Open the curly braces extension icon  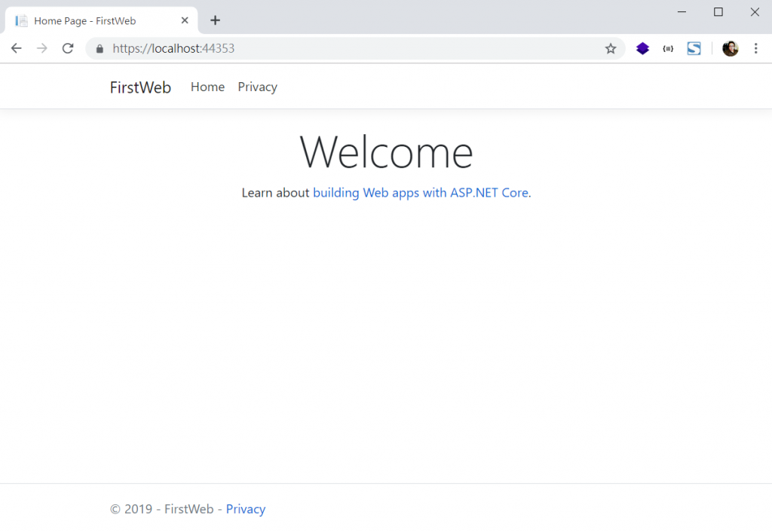pos(668,48)
